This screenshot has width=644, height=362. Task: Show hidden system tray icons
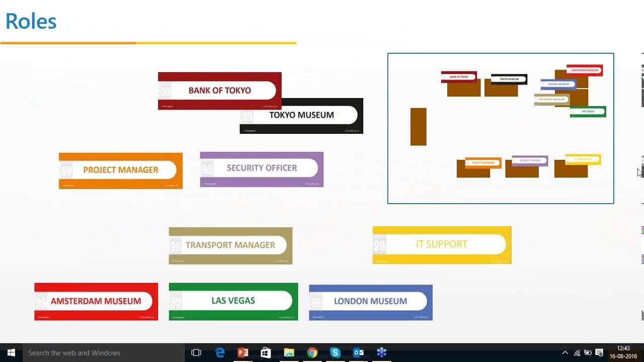(x=565, y=353)
